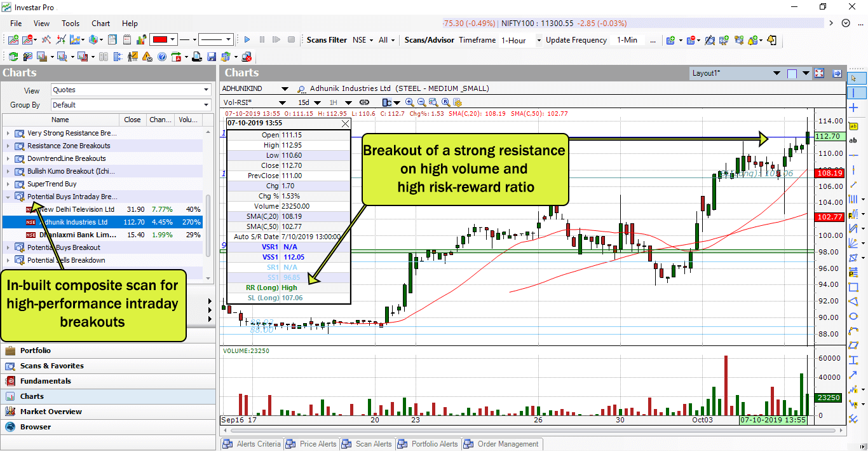
Task: Click the Print icon in the toolbar
Action: tap(196, 55)
